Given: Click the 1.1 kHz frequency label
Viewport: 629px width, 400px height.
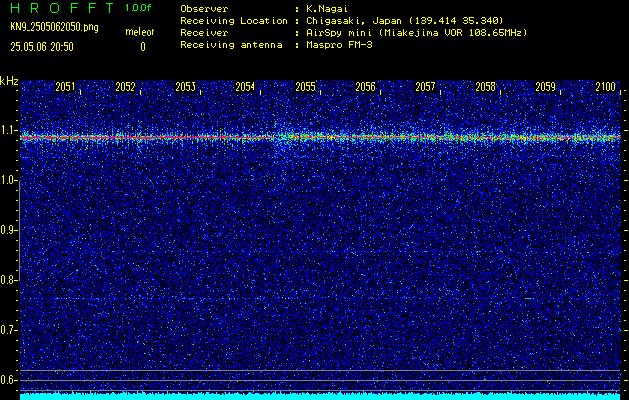Looking at the screenshot, I should 8,131.
